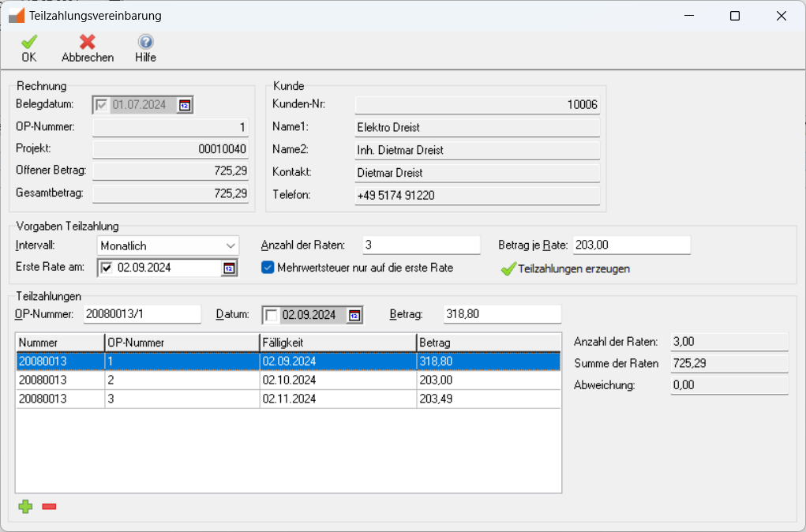This screenshot has height=532, width=806.
Task: Select installment row due 02.10.2024
Action: click(288, 380)
